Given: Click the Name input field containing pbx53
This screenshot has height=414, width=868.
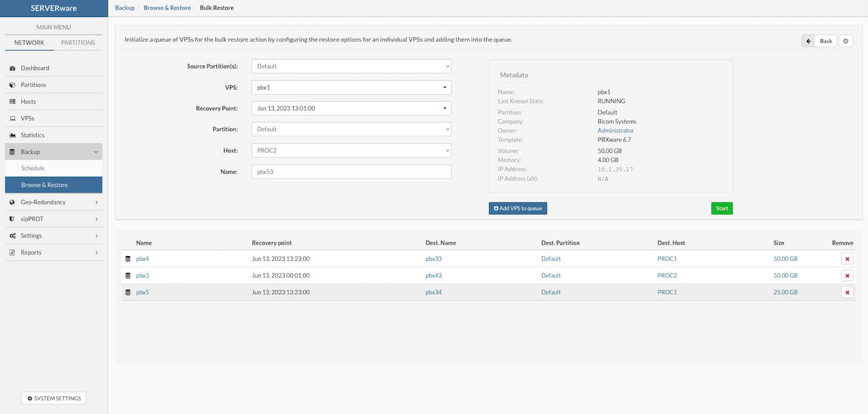Looking at the screenshot, I should coord(351,172).
